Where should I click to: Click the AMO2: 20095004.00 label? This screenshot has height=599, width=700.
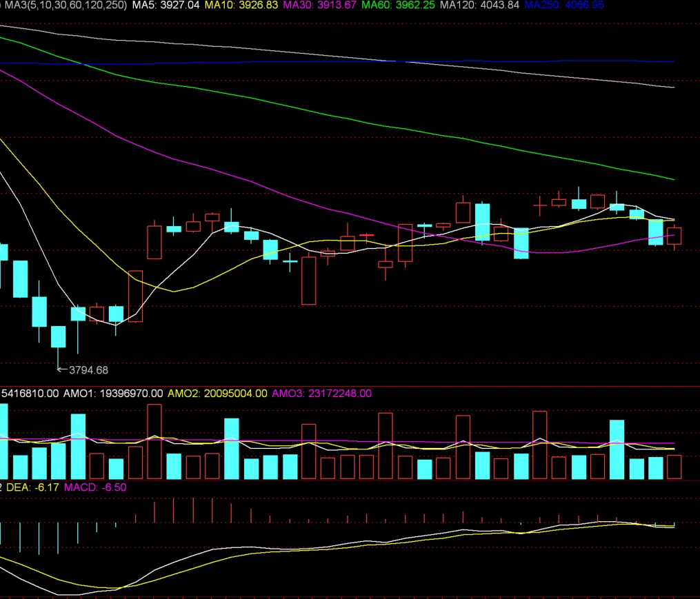pos(217,393)
